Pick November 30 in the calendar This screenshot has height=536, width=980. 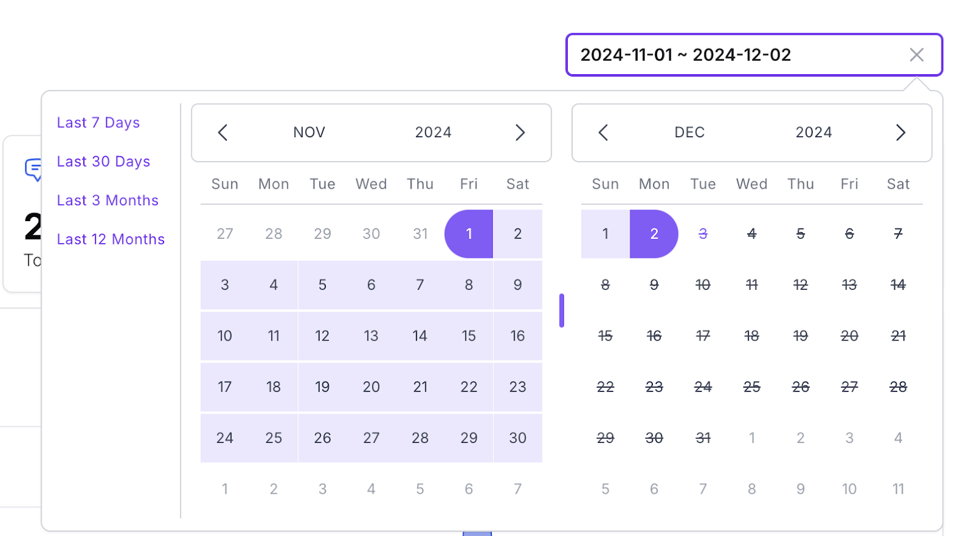click(x=518, y=438)
